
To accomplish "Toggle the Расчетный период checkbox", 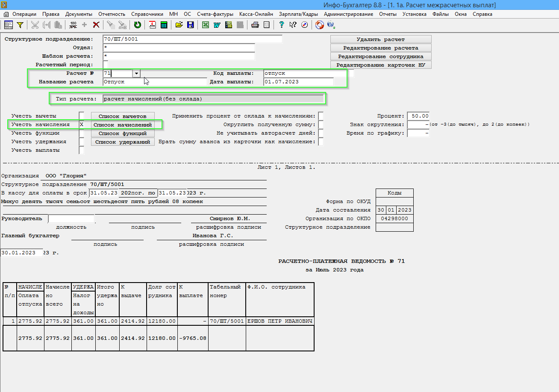I will (x=106, y=65).
